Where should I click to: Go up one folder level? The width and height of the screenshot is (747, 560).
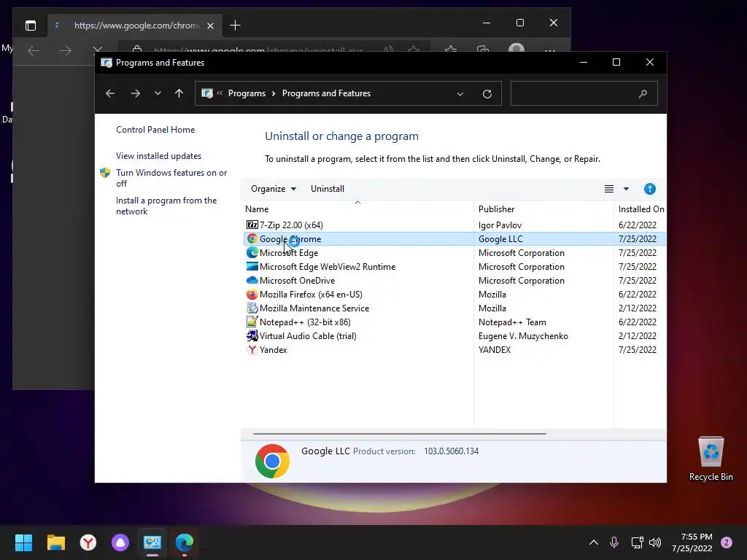179,93
